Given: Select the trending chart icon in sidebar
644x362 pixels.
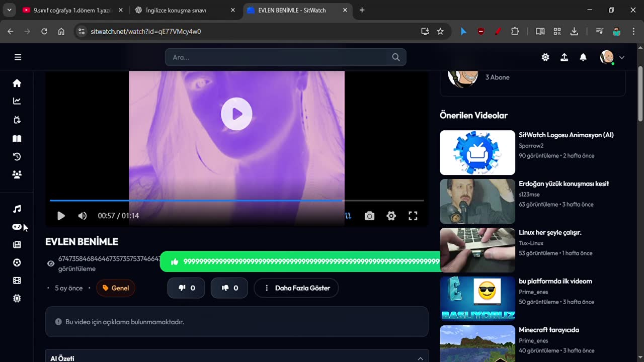Looking at the screenshot, I should [17, 101].
